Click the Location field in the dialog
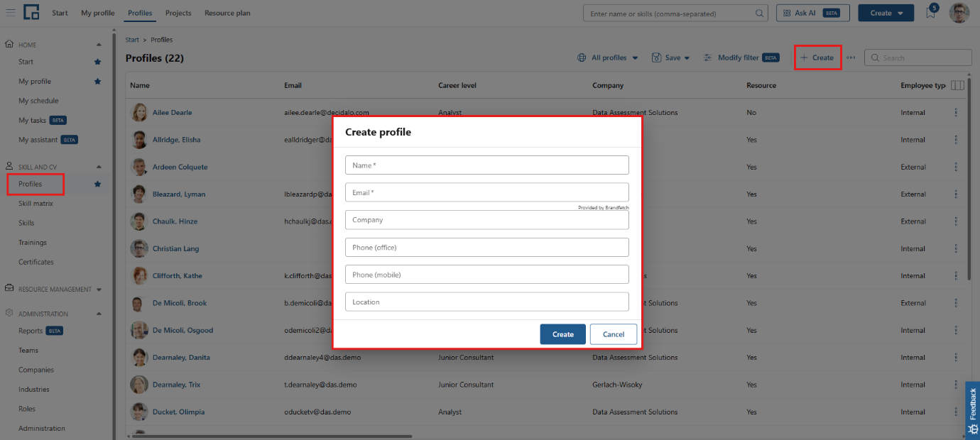The width and height of the screenshot is (980, 440). (x=487, y=302)
